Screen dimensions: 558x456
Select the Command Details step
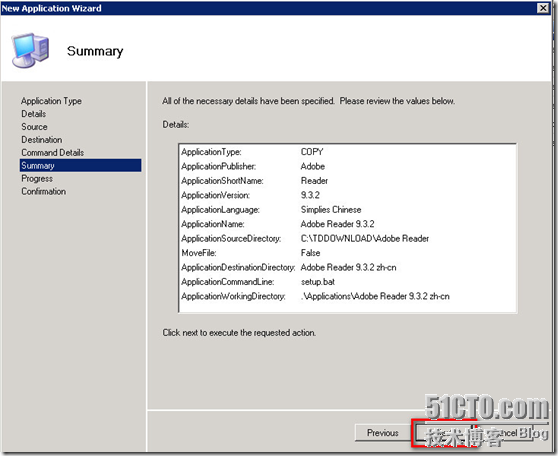(53, 152)
